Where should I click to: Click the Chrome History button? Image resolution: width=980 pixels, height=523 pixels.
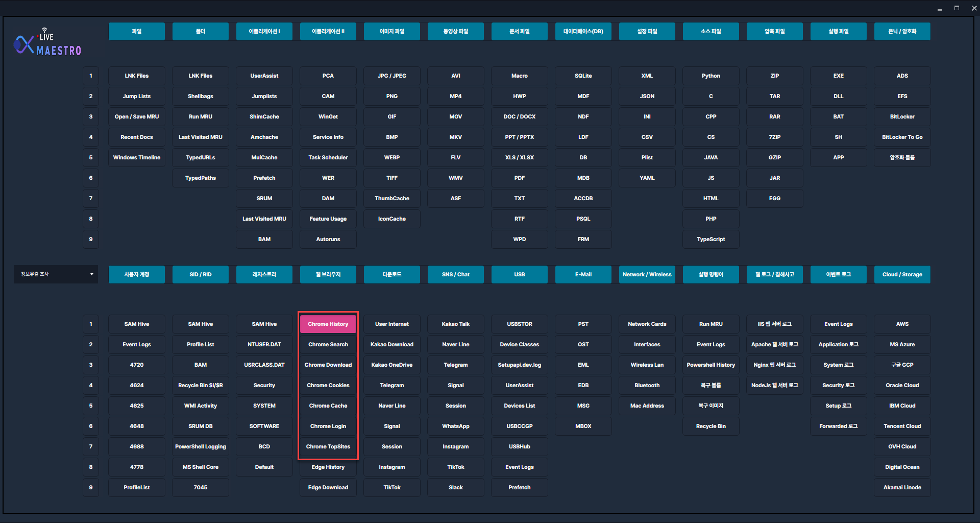pos(328,324)
